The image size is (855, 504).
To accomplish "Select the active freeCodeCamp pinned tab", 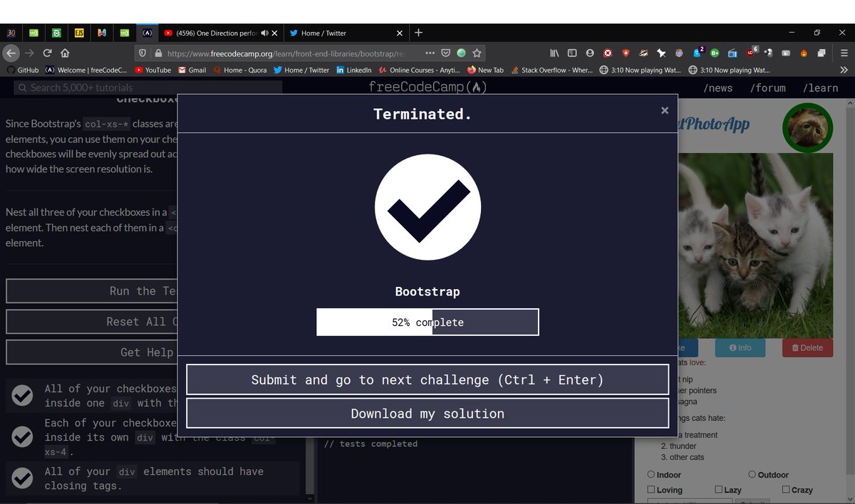I will (147, 33).
